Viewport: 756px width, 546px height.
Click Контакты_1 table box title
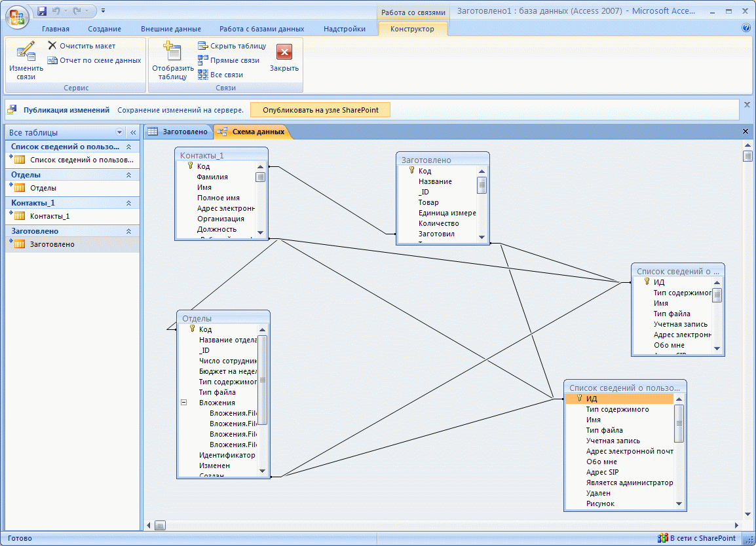[x=221, y=155]
